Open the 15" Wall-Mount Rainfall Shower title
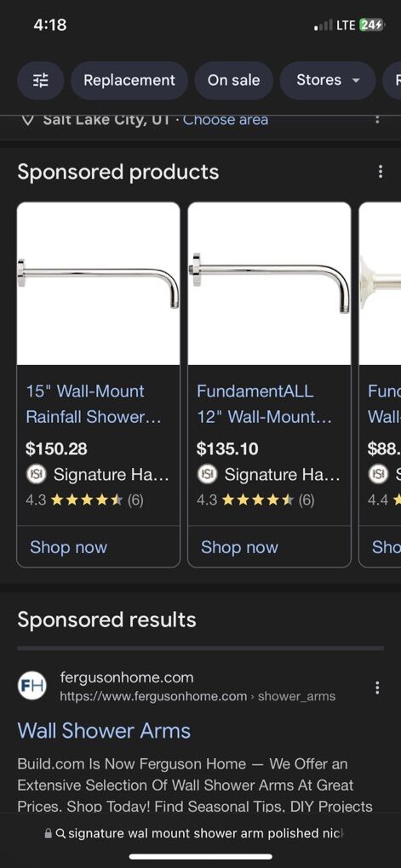Screen dimensions: 401x868 pyautogui.click(x=95, y=404)
